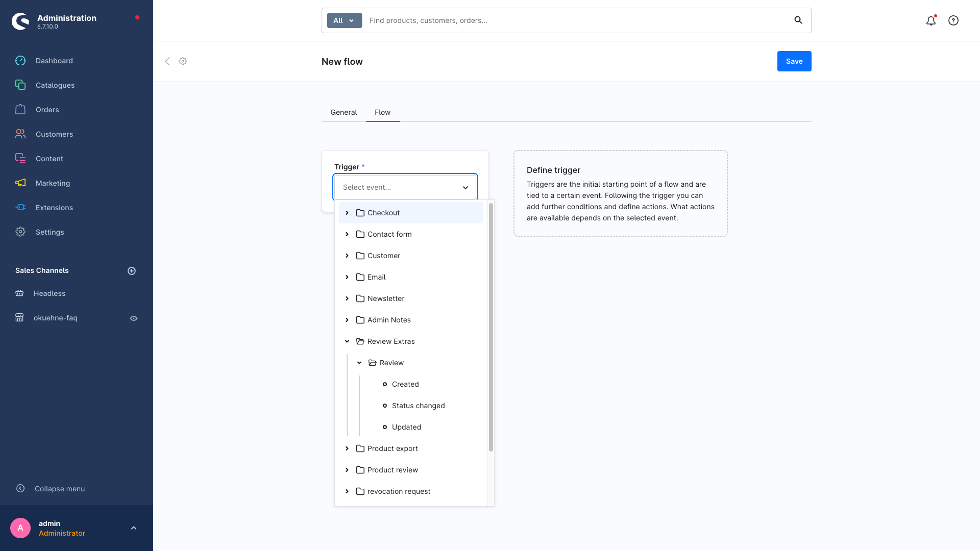Save the new flow
980x551 pixels.
(x=794, y=61)
